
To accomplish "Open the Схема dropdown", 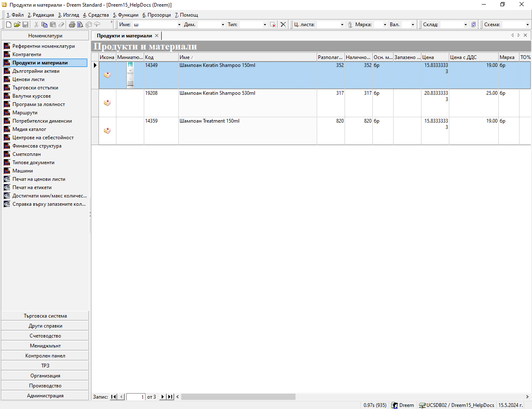I will pos(527,25).
